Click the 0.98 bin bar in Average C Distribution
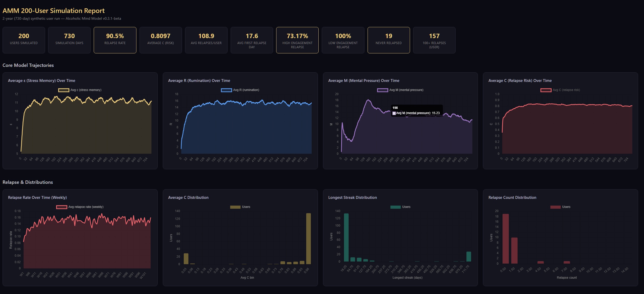The height and width of the screenshot is (294, 644). (x=309, y=239)
